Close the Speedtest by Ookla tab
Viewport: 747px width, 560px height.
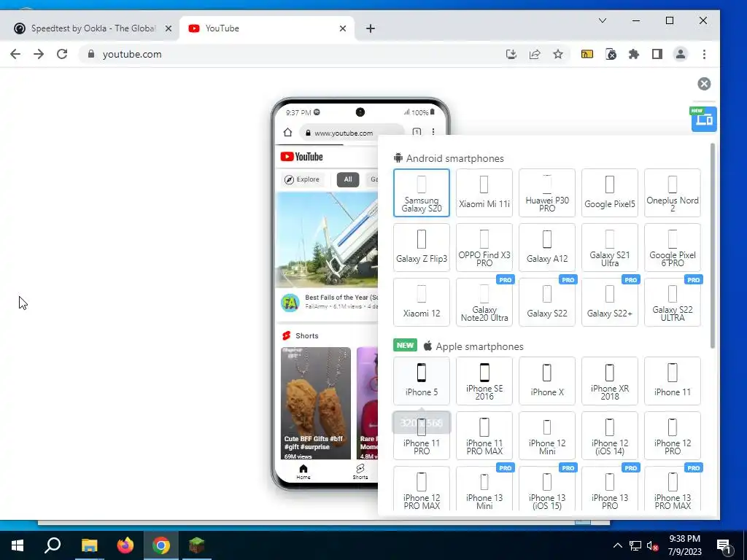[x=169, y=28]
